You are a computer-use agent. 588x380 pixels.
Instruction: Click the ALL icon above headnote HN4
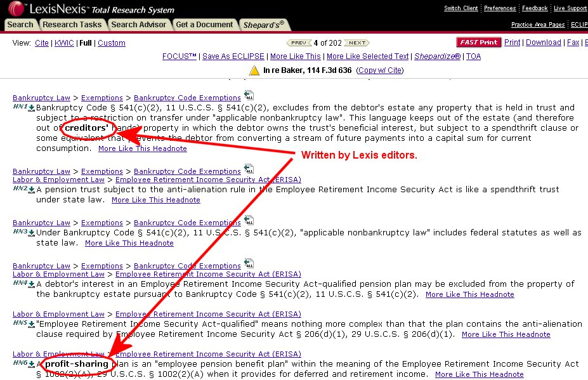coord(249,263)
